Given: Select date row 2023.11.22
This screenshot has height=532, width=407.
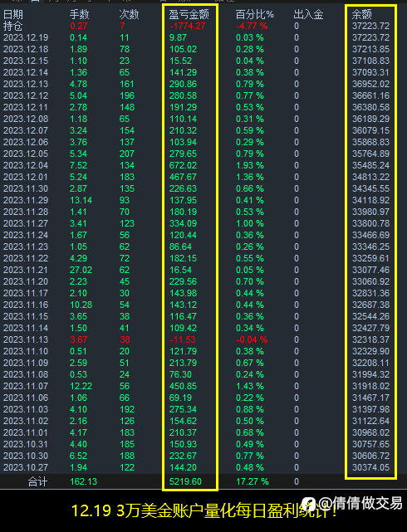Looking at the screenshot, I should pos(26,259).
